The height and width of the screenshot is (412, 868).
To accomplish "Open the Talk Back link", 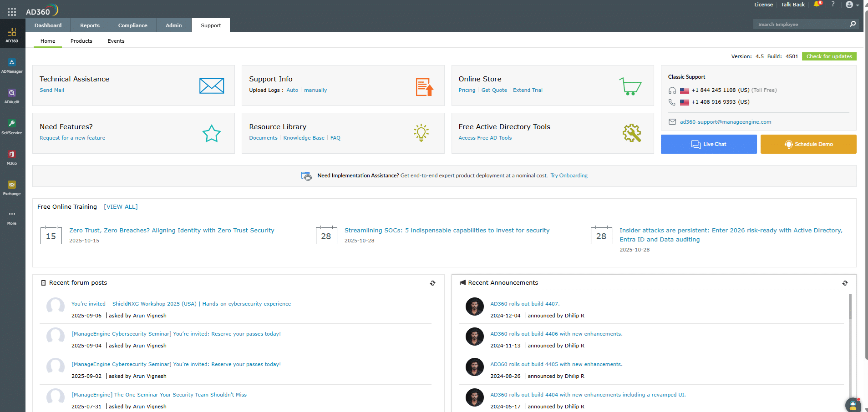I will pos(793,5).
